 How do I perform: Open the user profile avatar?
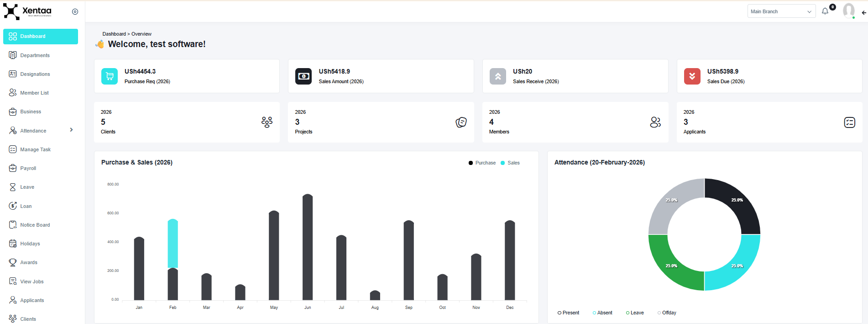[849, 11]
